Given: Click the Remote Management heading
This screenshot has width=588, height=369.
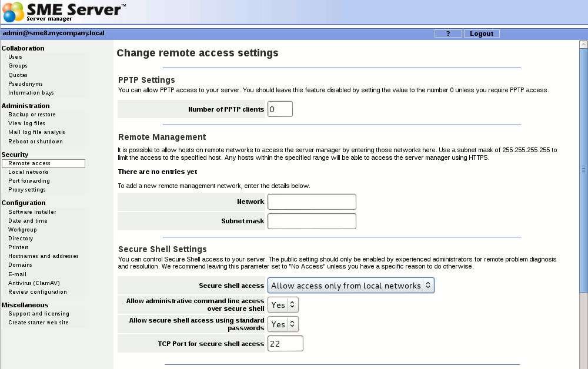Looking at the screenshot, I should tap(162, 137).
